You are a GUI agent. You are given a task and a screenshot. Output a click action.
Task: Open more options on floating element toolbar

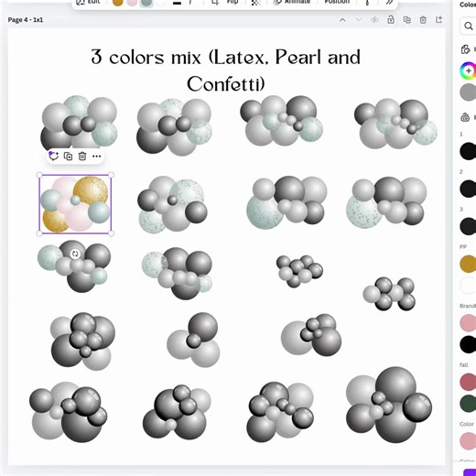pos(96,157)
